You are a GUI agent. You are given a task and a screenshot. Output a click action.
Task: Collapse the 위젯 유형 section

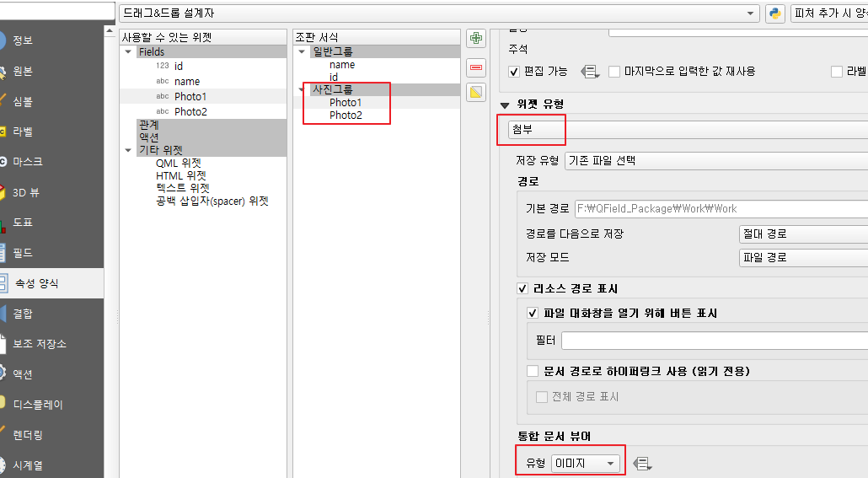click(x=504, y=105)
